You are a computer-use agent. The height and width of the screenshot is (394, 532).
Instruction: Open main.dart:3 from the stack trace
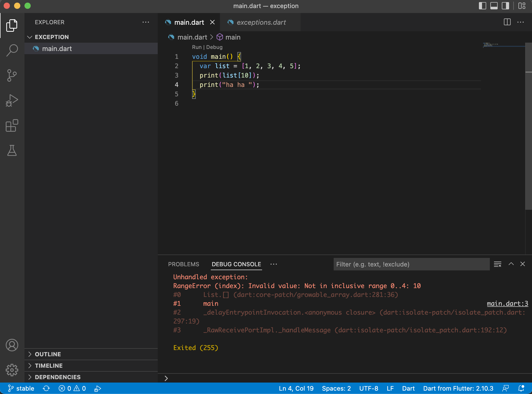point(507,303)
